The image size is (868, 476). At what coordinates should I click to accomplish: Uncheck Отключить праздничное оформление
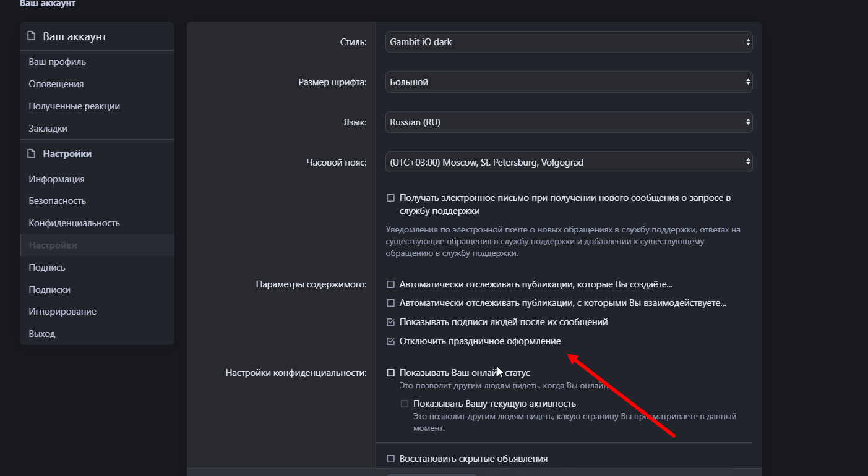(390, 341)
